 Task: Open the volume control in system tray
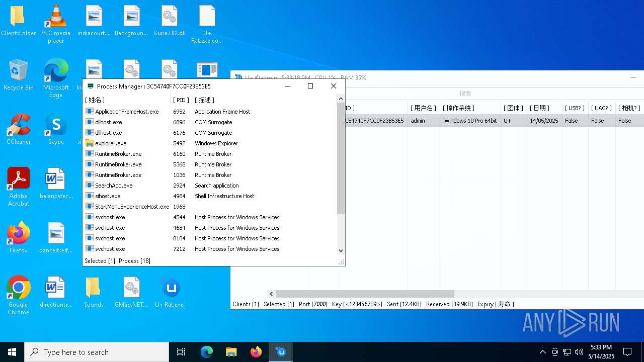pyautogui.click(x=579, y=352)
